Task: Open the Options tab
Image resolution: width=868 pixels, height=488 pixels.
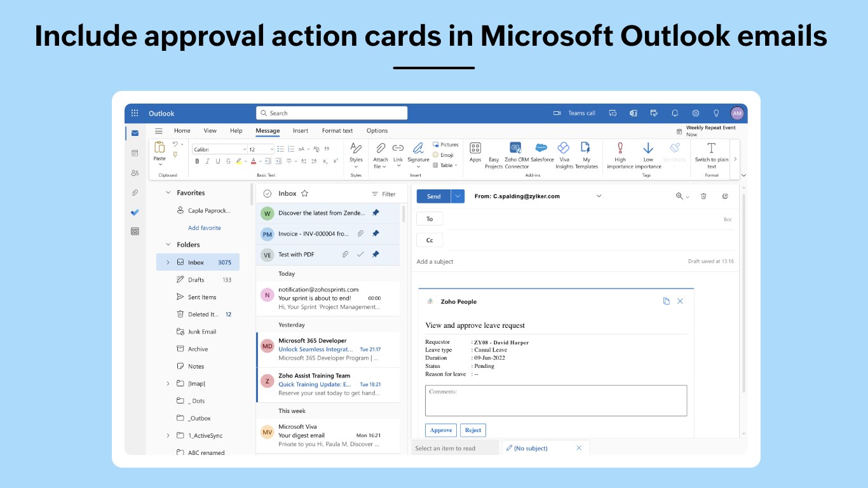Action: coord(377,131)
